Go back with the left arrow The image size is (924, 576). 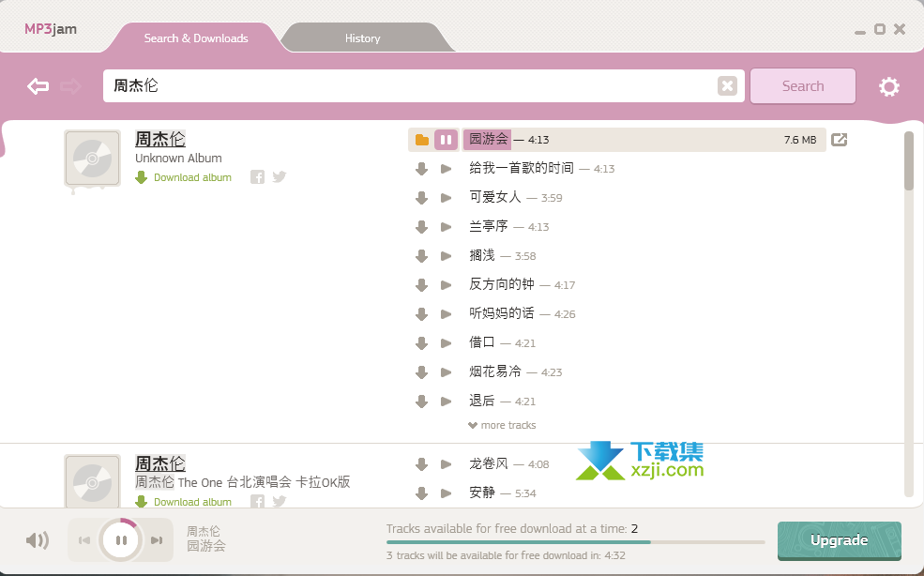coord(38,86)
